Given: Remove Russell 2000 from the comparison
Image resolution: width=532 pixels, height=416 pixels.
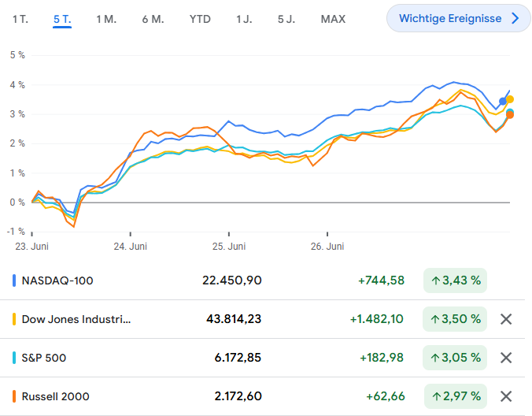Looking at the screenshot, I should coord(506,396).
